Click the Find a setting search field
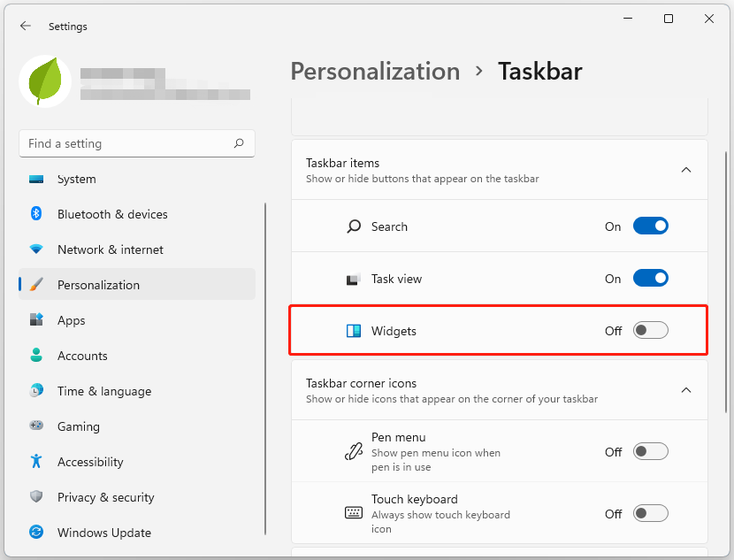 tap(137, 143)
